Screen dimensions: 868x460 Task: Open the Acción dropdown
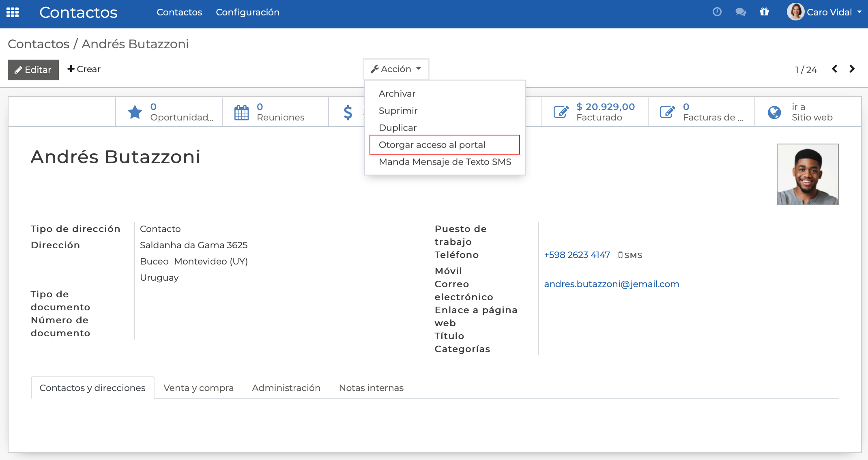(395, 69)
